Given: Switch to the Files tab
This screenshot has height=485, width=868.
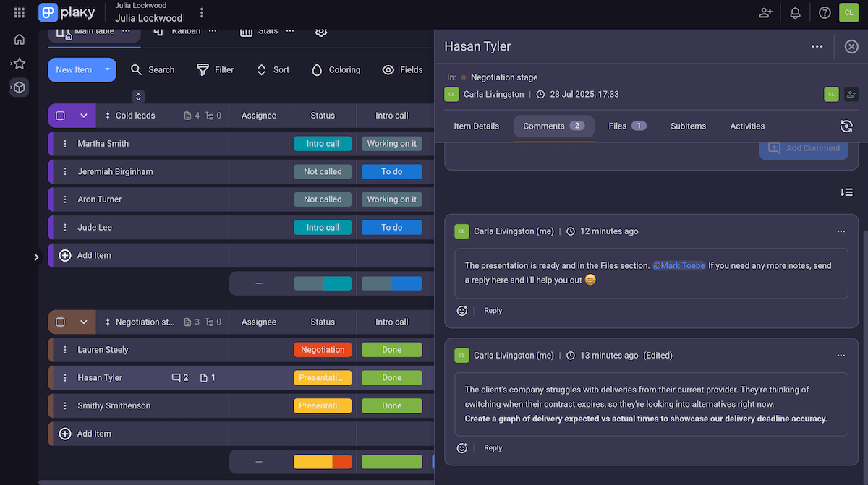Looking at the screenshot, I should tap(622, 125).
